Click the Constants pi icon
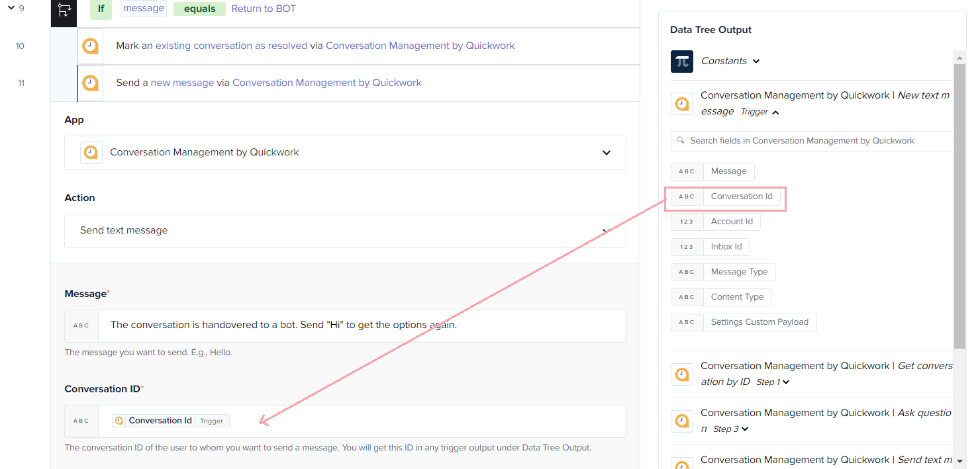Image resolution: width=980 pixels, height=469 pixels. (x=682, y=61)
